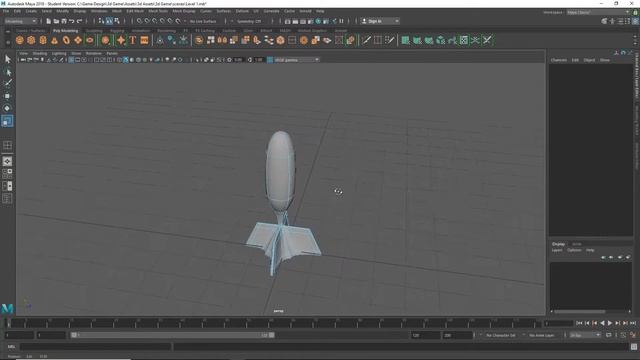Show the Channel Box sidebar icon
The height and width of the screenshot is (360, 640).
(635, 21)
